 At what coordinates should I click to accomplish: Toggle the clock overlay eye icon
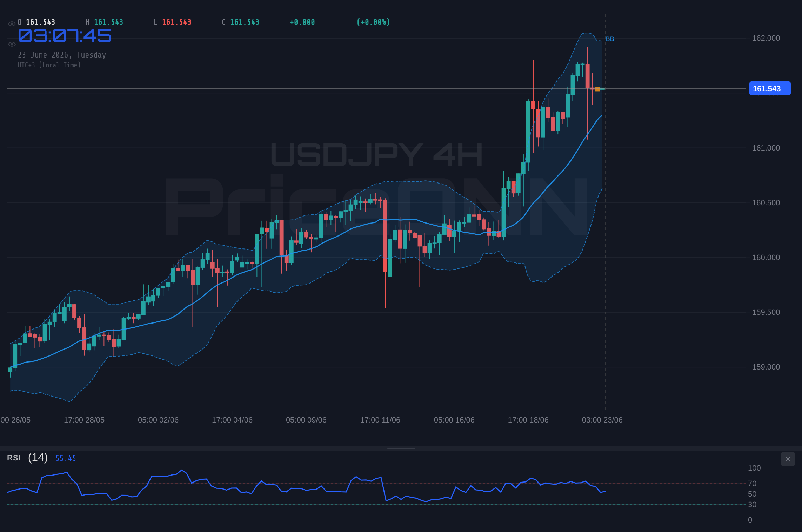pyautogui.click(x=12, y=44)
